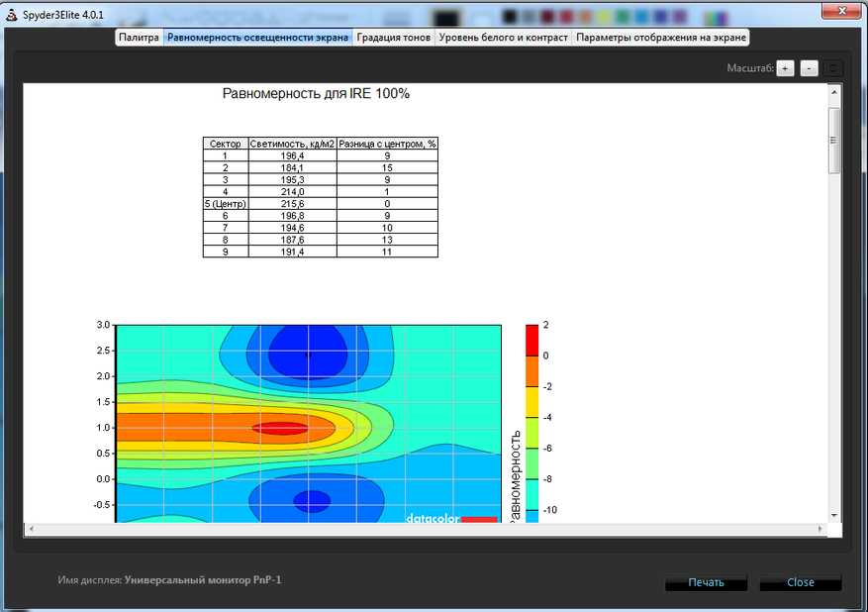Click the 'Светимость, кд/м2' column header
The height and width of the screenshot is (612, 868).
pos(292,144)
